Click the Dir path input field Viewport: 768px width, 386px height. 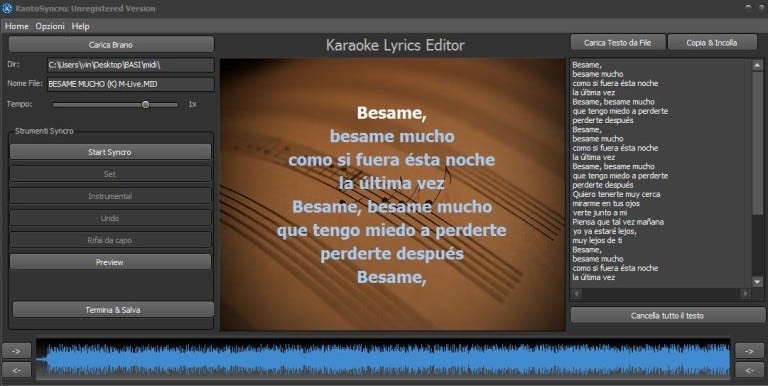pos(130,65)
